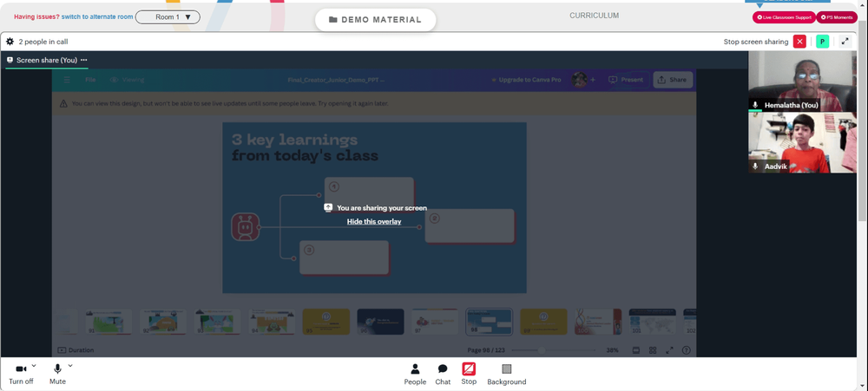The width and height of the screenshot is (868, 391).
Task: Click Hemalatha's microphone status icon
Action: pos(755,105)
